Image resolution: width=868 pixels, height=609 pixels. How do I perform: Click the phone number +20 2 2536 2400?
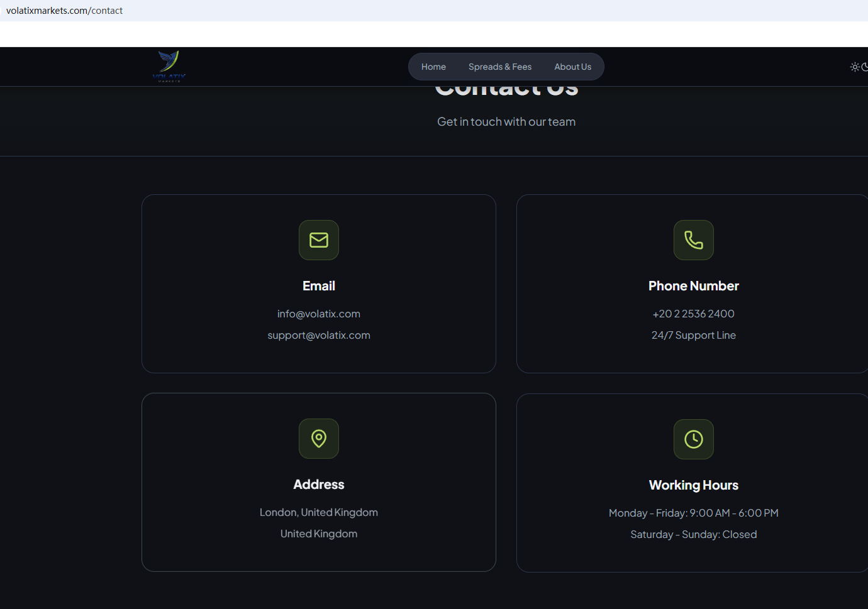694,314
